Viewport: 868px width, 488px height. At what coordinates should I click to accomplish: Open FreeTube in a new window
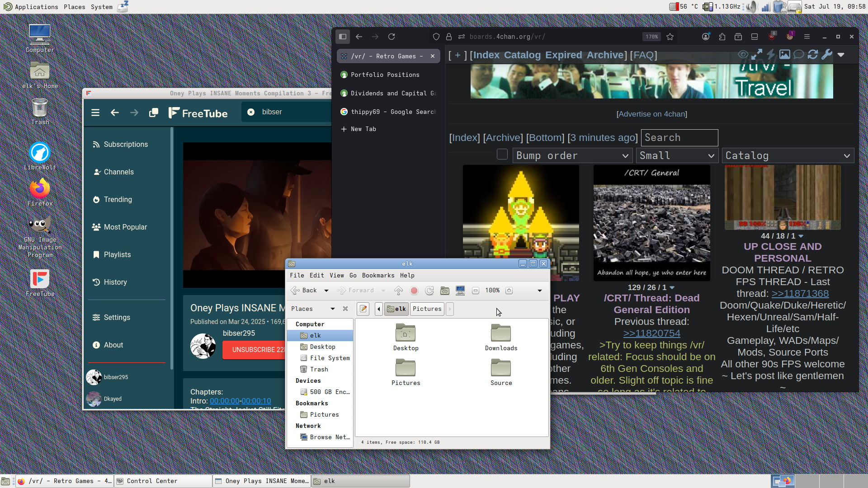[154, 113]
